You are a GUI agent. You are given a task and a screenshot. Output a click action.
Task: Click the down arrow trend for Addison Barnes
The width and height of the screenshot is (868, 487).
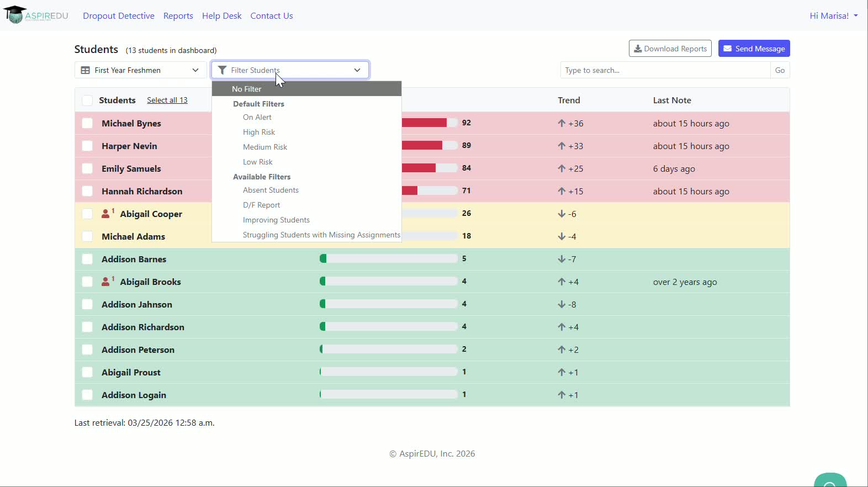click(562, 259)
